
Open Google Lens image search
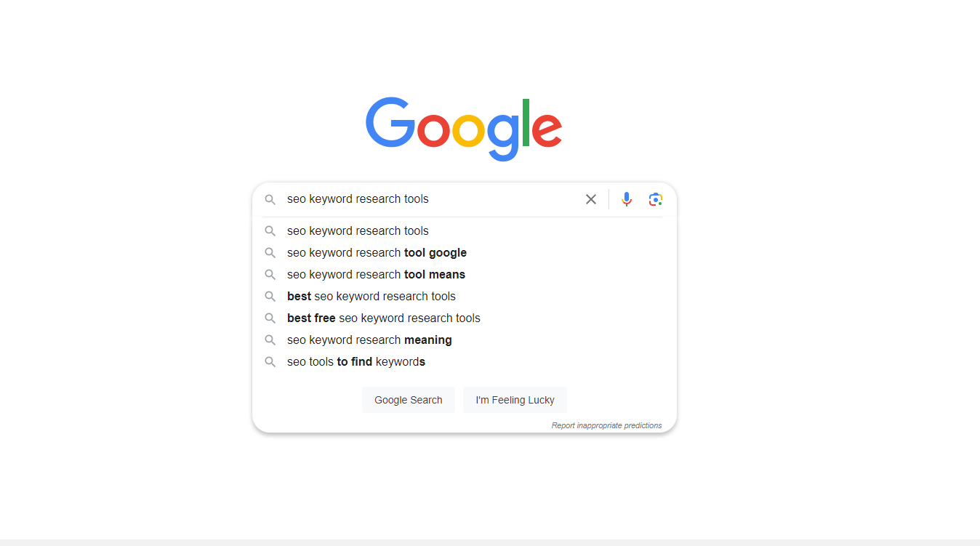[x=655, y=198]
